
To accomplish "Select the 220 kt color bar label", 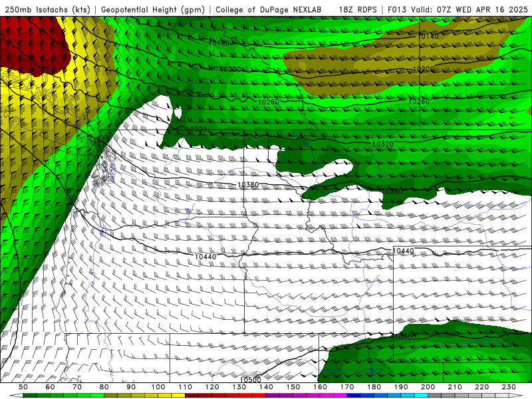I will (x=481, y=387).
